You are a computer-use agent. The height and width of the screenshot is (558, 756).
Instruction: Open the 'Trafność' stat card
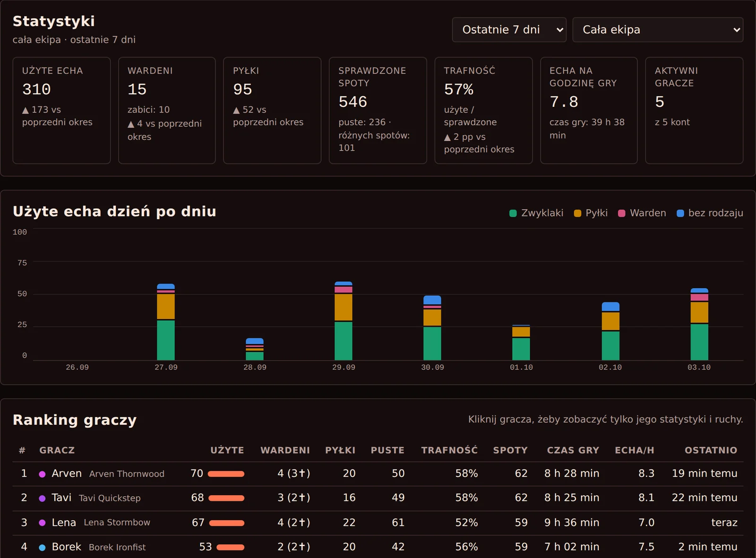click(x=483, y=111)
